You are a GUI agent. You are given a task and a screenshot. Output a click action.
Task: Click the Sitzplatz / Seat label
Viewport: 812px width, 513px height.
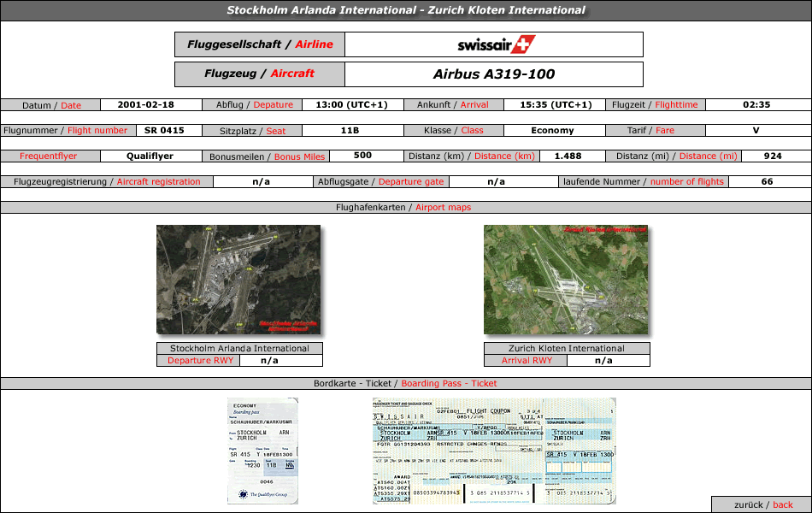coord(252,131)
